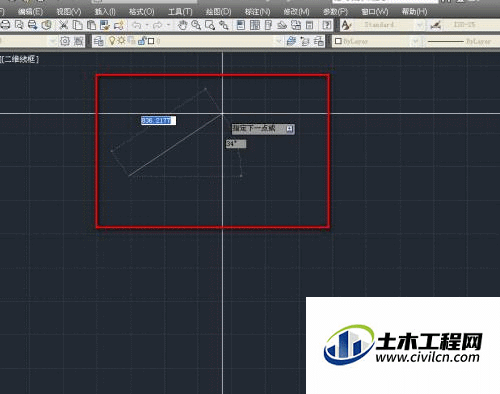
Task: Open the Properties palette icon
Action: point(241,25)
